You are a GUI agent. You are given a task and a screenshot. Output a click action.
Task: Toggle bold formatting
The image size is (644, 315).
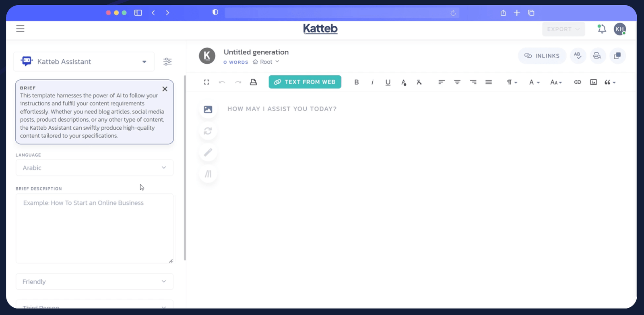(356, 82)
